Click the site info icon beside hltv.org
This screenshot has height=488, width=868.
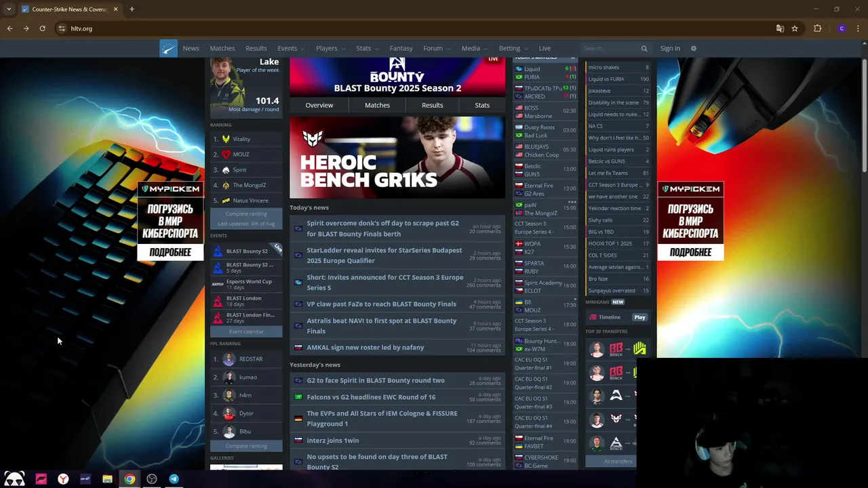click(x=62, y=28)
